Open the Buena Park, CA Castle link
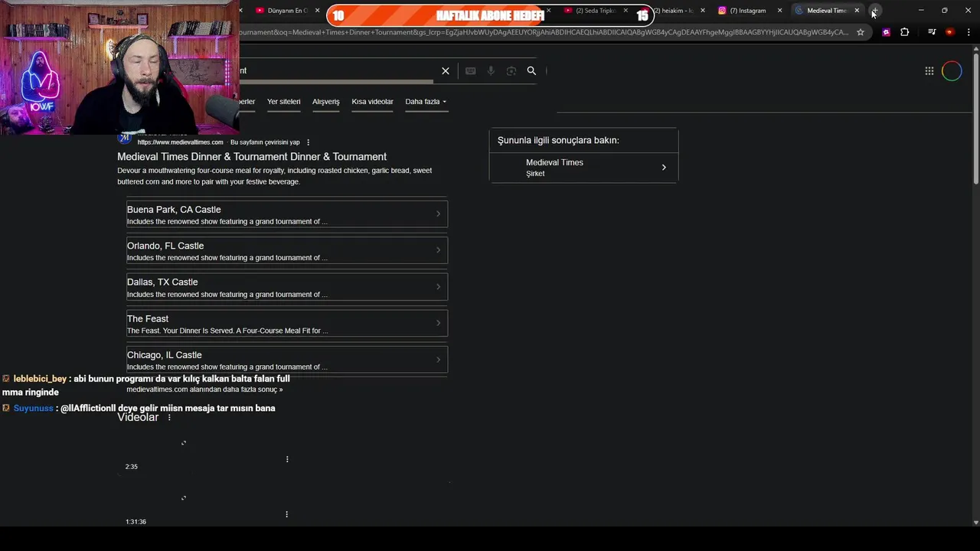 pos(174,210)
